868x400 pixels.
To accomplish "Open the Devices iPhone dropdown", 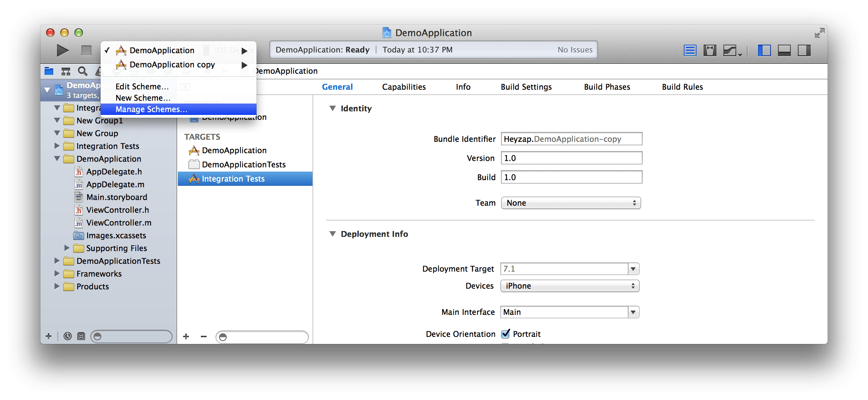I will [570, 286].
